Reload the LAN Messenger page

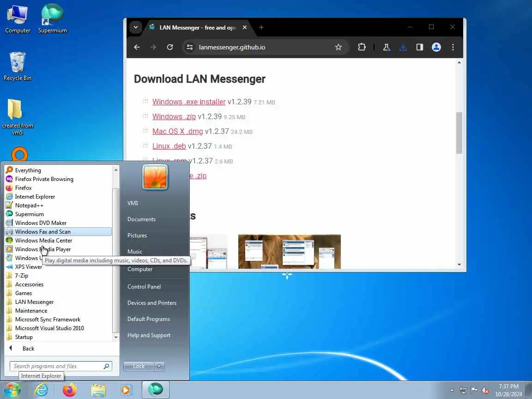coord(170,47)
